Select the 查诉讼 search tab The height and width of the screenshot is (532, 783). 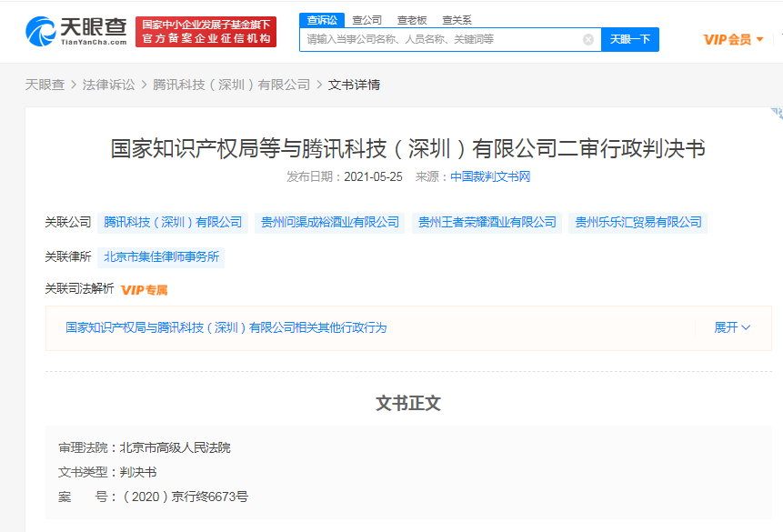tap(321, 19)
